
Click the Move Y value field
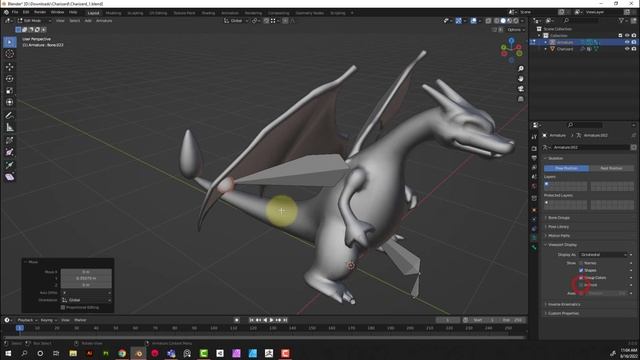(86, 278)
